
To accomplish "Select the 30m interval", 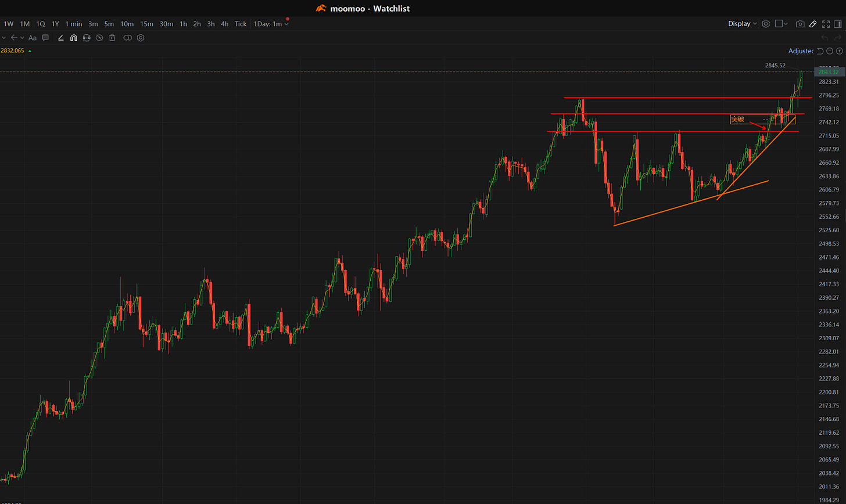I will (166, 24).
